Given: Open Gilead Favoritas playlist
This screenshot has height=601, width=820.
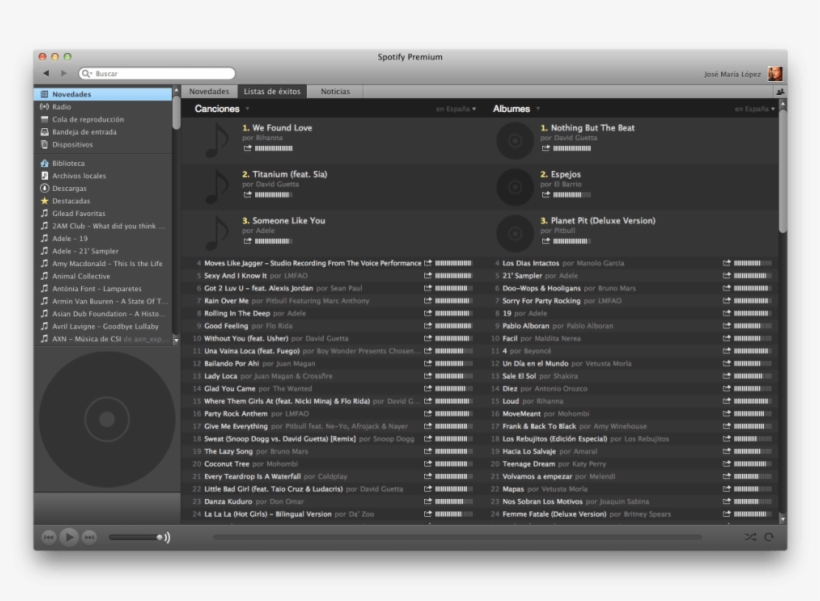Looking at the screenshot, I should tap(78, 213).
